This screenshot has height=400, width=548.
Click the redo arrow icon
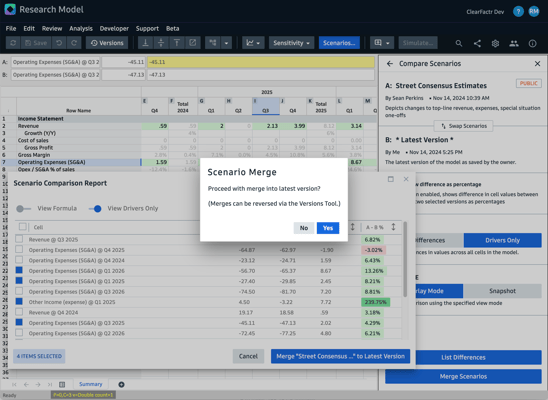point(74,43)
